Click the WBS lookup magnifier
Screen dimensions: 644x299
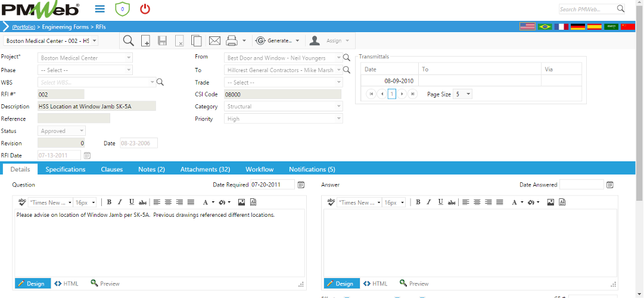pyautogui.click(x=161, y=82)
